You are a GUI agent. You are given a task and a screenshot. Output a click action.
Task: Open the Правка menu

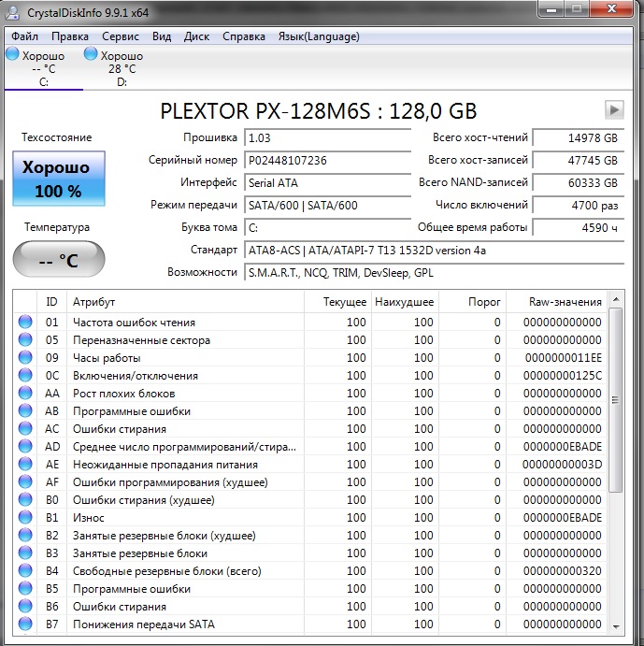(x=70, y=36)
